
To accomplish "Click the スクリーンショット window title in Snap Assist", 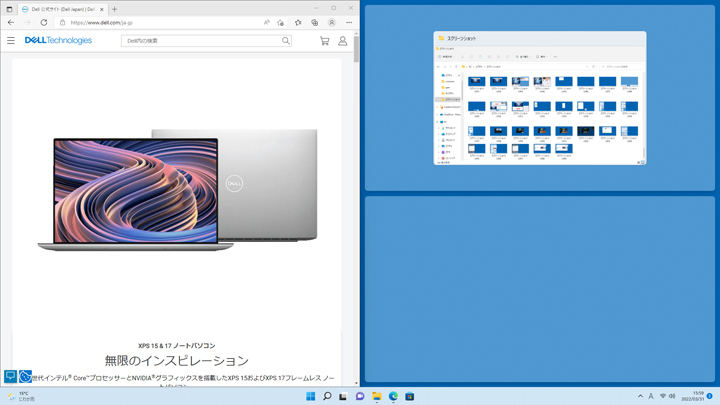I will tap(461, 39).
